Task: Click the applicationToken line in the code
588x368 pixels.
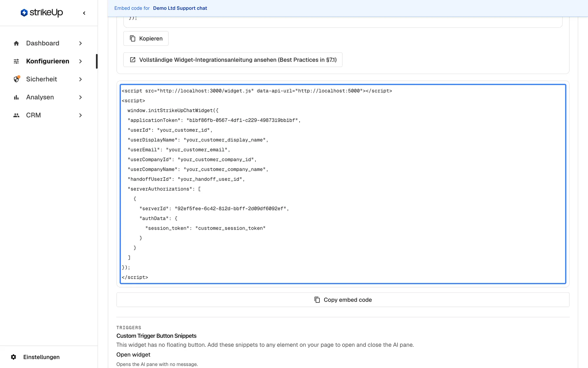Action: tap(214, 120)
